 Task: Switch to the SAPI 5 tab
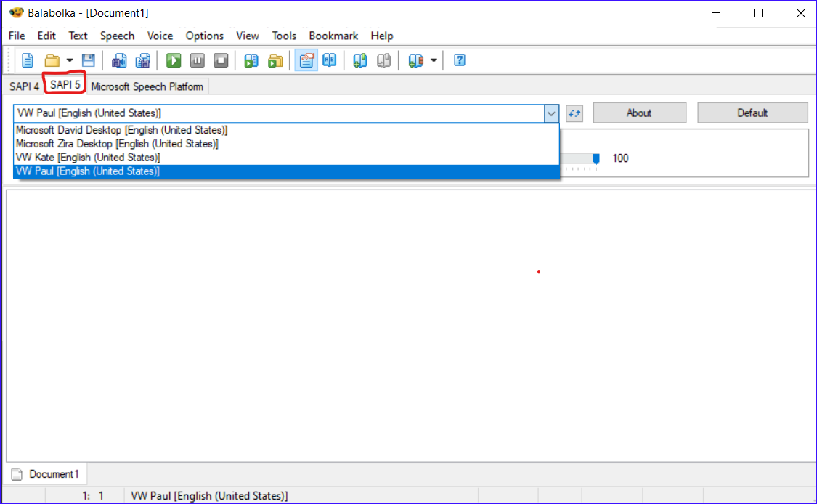point(65,84)
